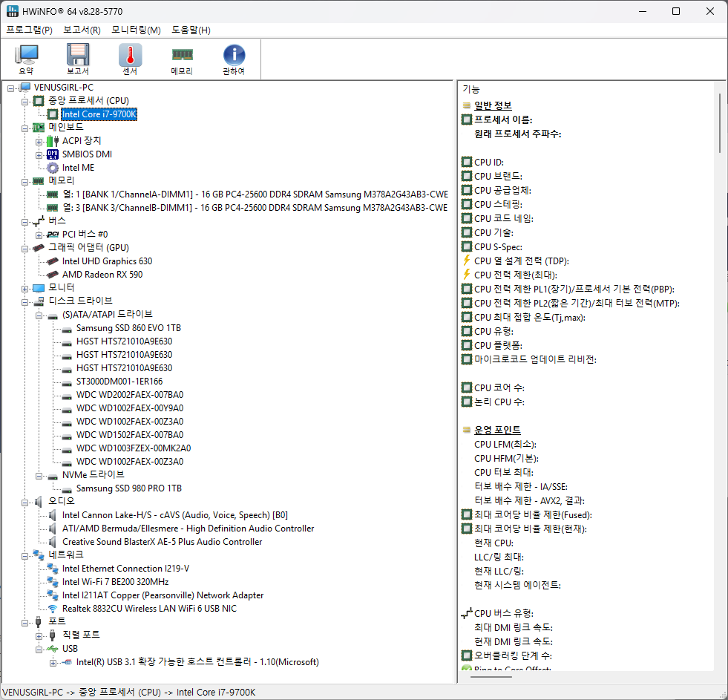
Task: Expand the PCI 버스 #0 node
Action: click(39, 235)
